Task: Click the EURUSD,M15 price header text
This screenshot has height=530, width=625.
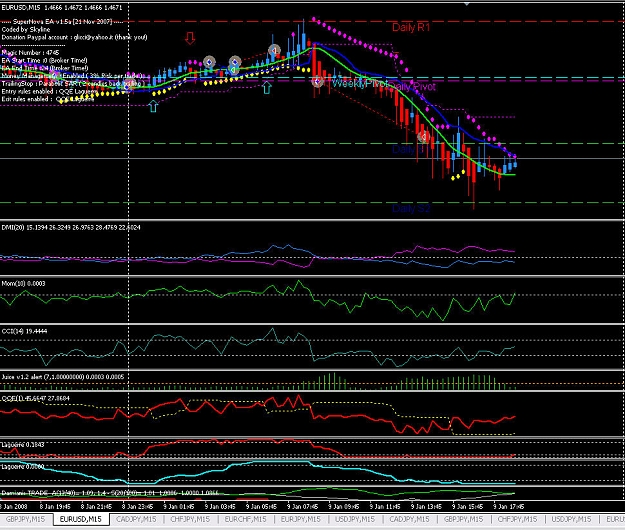Action: click(62, 7)
